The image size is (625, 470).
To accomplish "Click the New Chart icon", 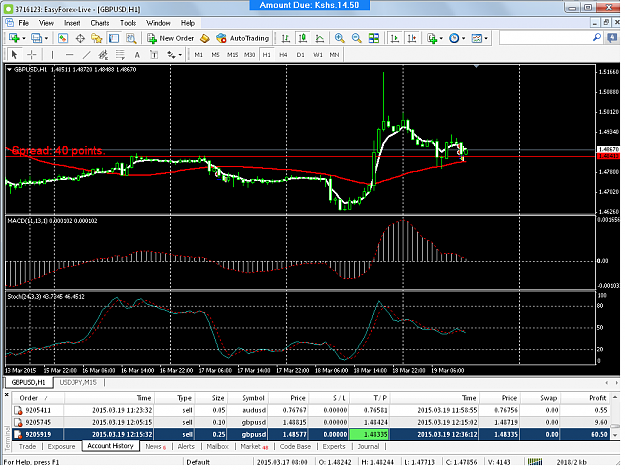I will (x=14, y=38).
